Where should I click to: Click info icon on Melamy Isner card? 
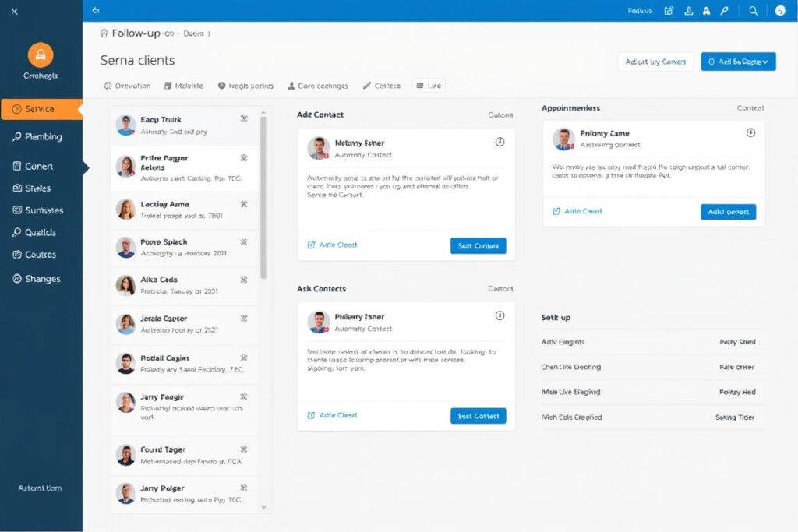(x=500, y=142)
